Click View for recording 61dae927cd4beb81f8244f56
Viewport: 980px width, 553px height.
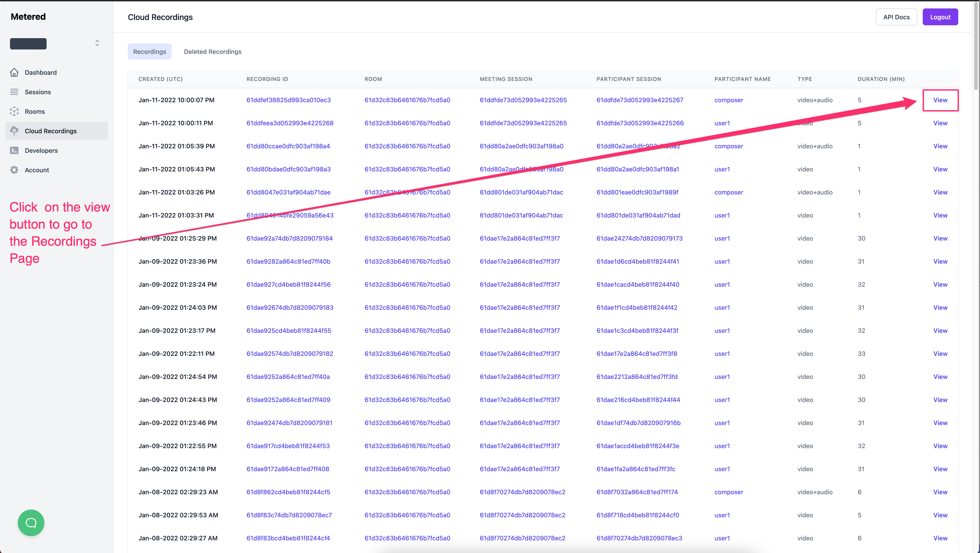click(940, 284)
